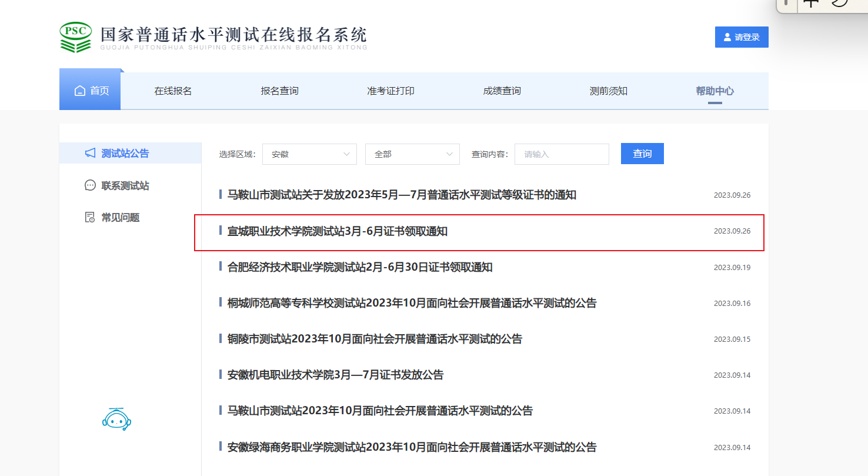Open 铜陵市测试站 October test announcement
Image resolution: width=868 pixels, height=476 pixels.
coord(375,339)
